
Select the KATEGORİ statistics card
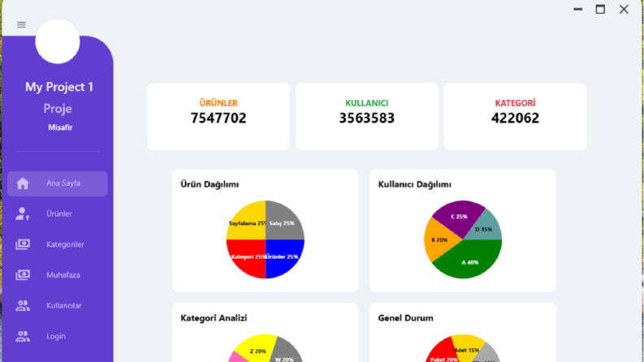pos(515,117)
